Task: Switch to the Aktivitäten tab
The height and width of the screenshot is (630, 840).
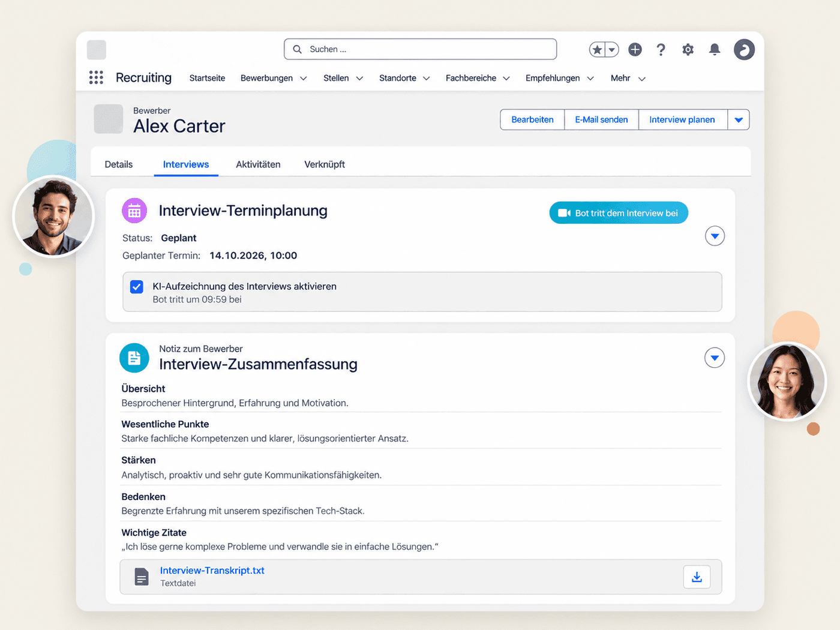Action: (258, 164)
